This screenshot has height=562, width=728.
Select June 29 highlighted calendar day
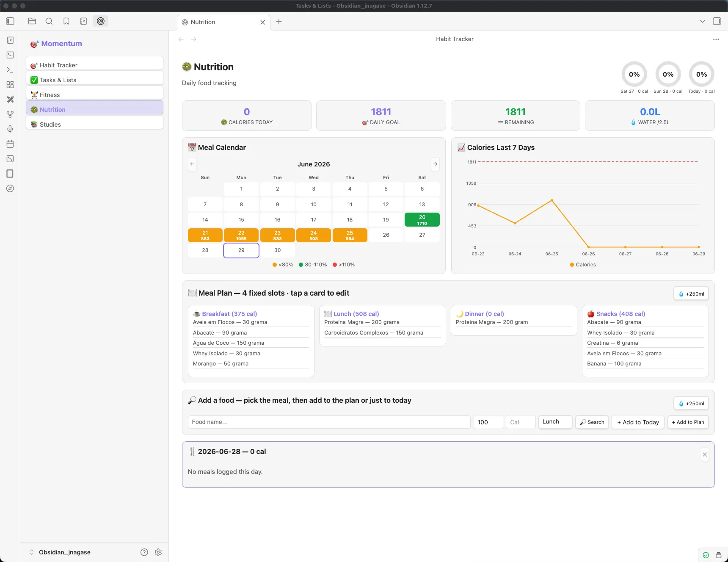241,250
